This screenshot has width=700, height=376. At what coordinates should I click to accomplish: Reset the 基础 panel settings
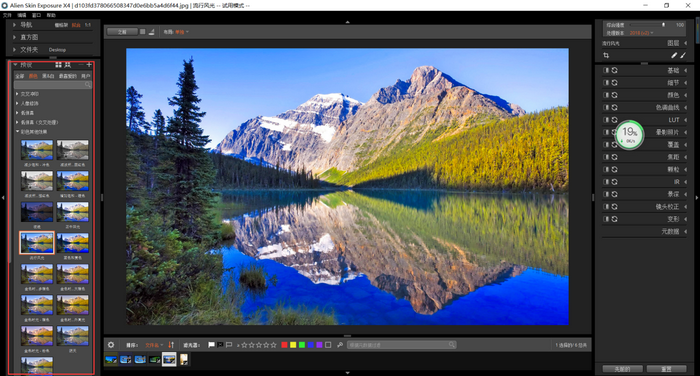pyautogui.click(x=615, y=70)
